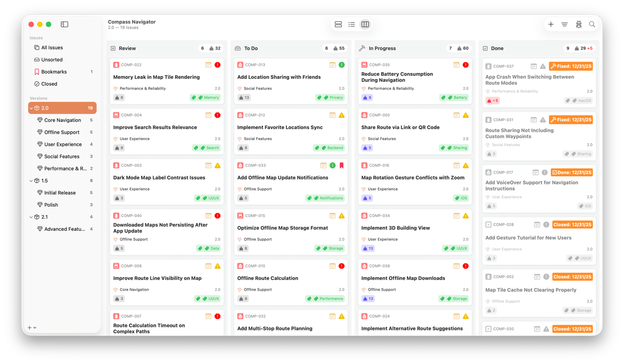Open Closed in sidebar
Screen dimensions: 624x364
(62, 84)
